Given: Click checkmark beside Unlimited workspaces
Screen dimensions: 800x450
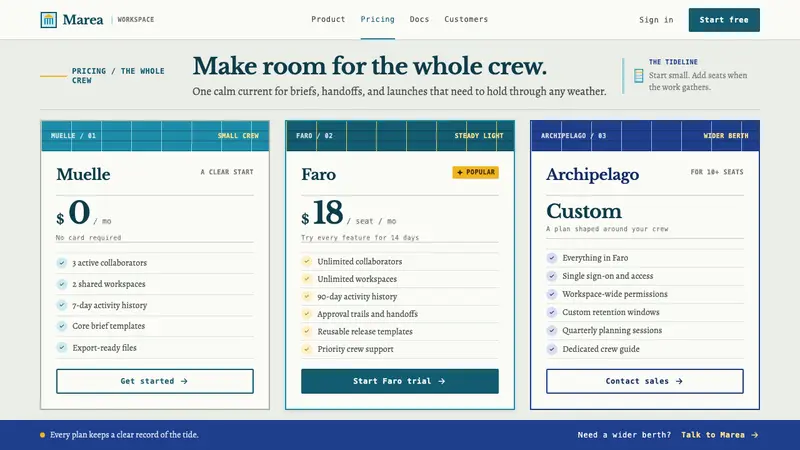Looking at the screenshot, I should tap(307, 279).
